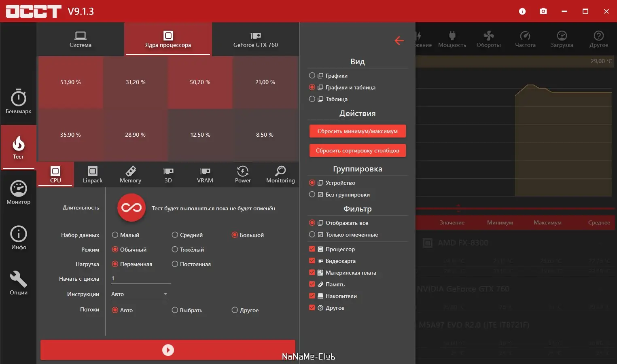Select Только отмеченные filter option

pos(312,235)
